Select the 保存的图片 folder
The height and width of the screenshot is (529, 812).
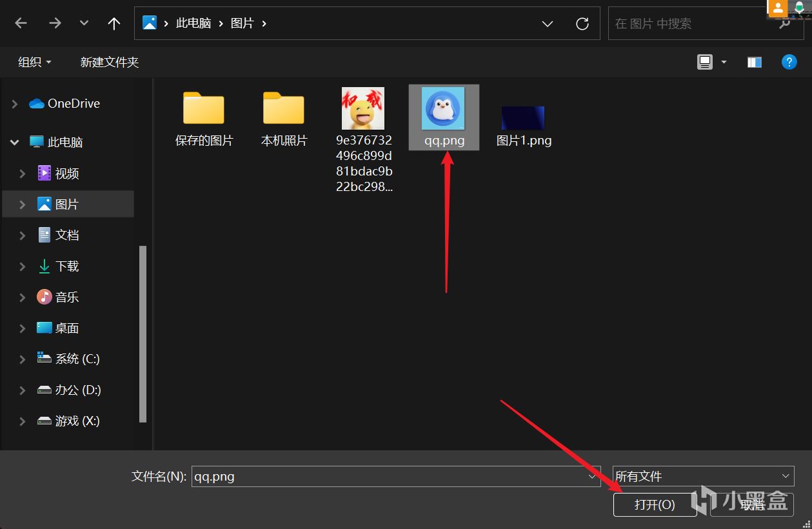pos(204,117)
